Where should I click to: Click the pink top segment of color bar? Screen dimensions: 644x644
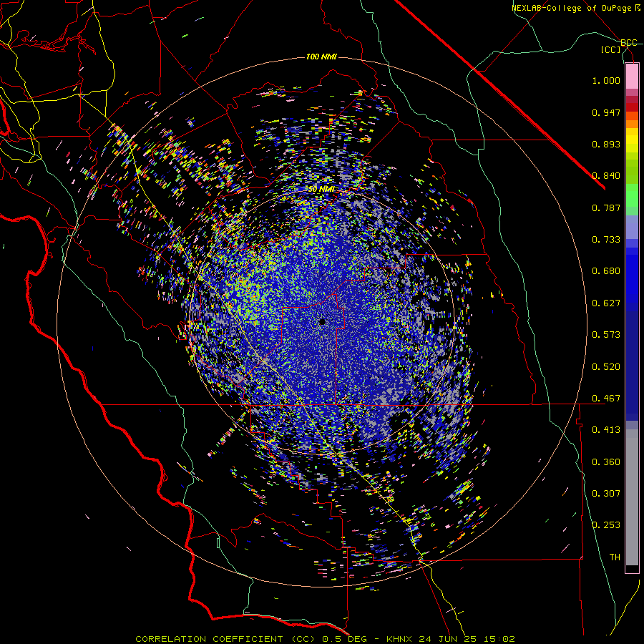coord(632,76)
